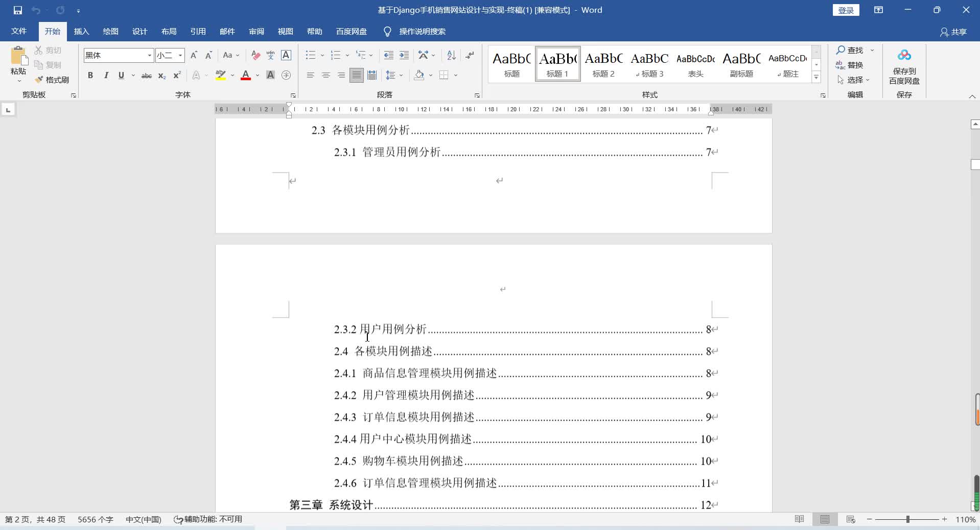
Task: Expand the styles gallery with its more arrow
Action: (815, 77)
